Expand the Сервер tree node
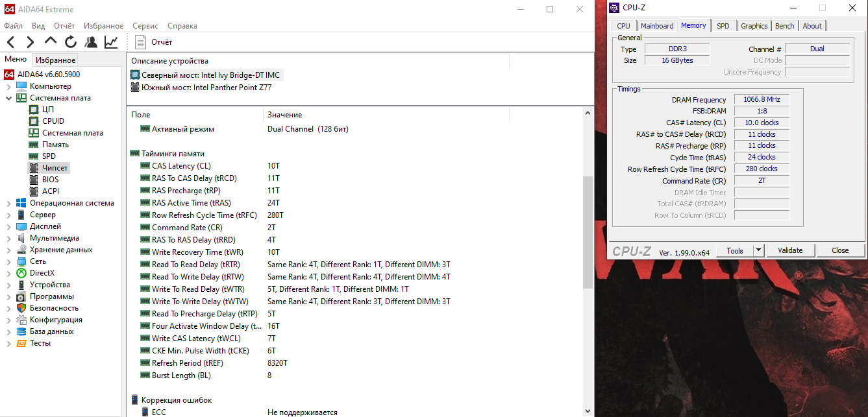Screen dimensions: 868x417 [x=9, y=215]
